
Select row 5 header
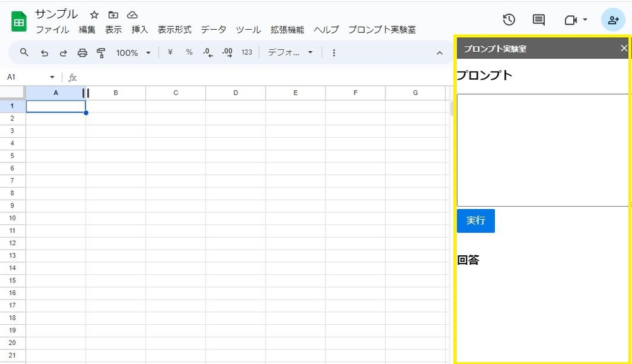pyautogui.click(x=13, y=155)
